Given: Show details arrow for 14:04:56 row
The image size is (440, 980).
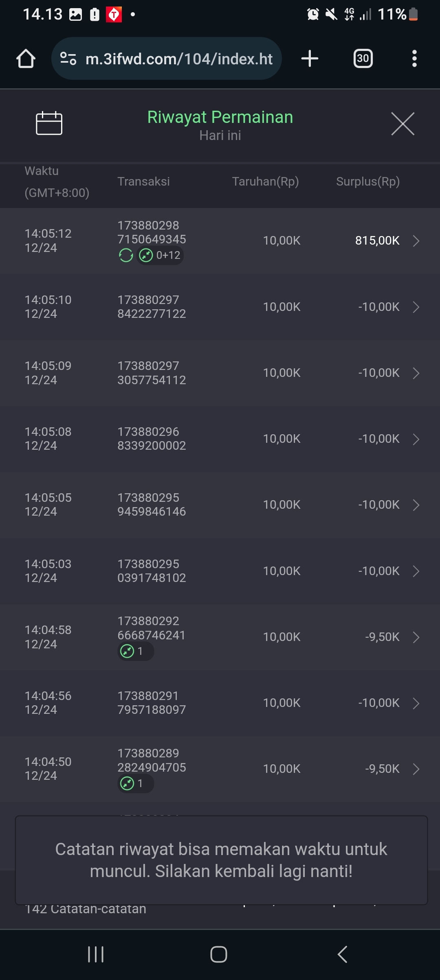Looking at the screenshot, I should (x=416, y=703).
